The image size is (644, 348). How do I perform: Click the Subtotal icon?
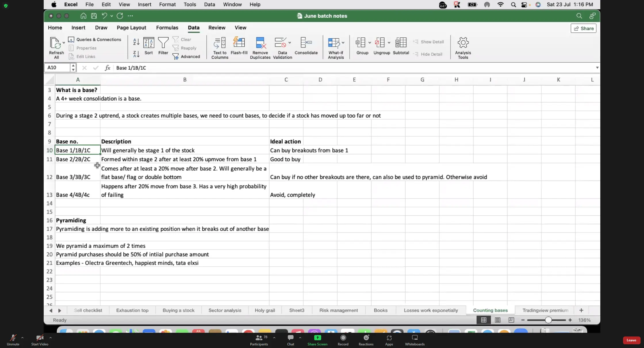(x=401, y=43)
